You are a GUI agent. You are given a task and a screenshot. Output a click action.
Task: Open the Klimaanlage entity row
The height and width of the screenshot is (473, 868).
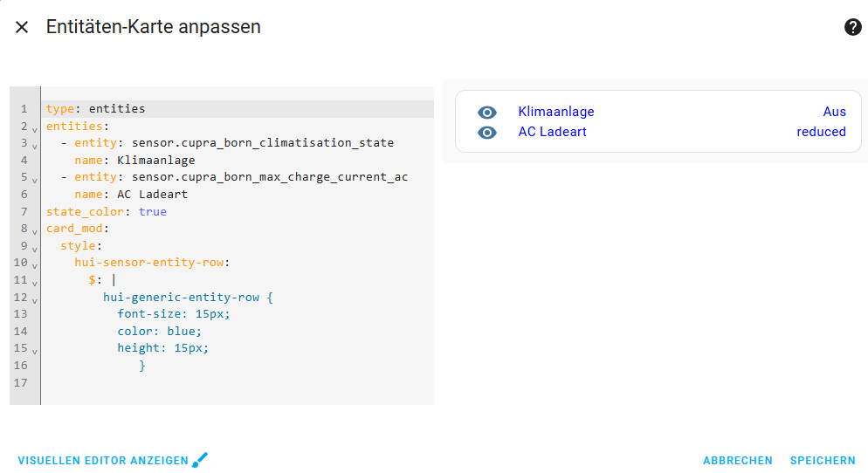(556, 112)
